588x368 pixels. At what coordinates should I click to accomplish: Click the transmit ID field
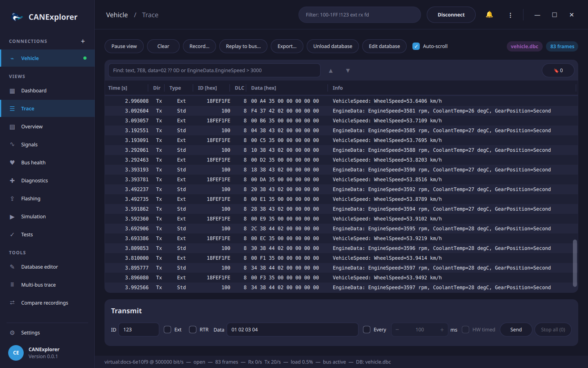(x=139, y=330)
